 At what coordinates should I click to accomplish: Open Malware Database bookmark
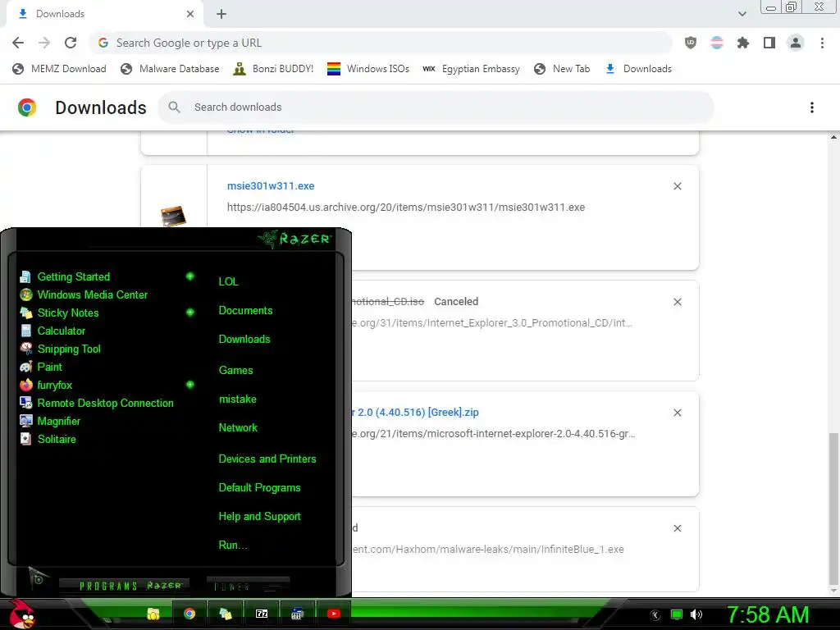pos(171,69)
